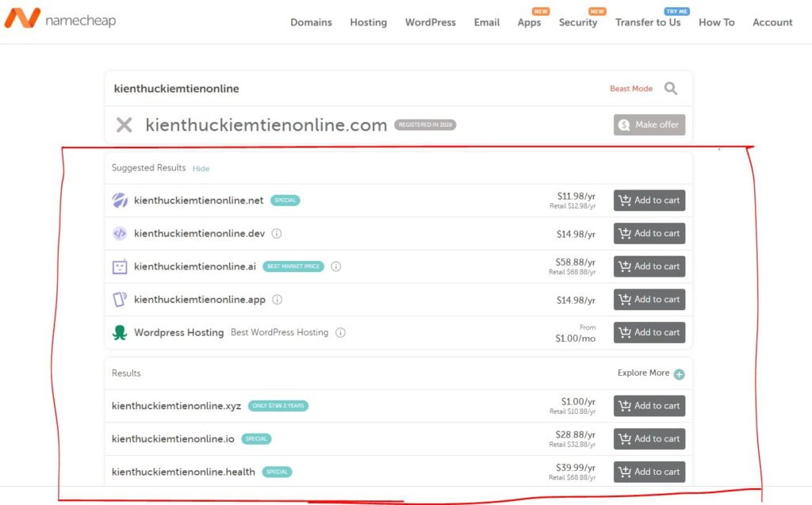Click the SPECIAL badge on .io domain
The image size is (812, 505).
click(256, 439)
